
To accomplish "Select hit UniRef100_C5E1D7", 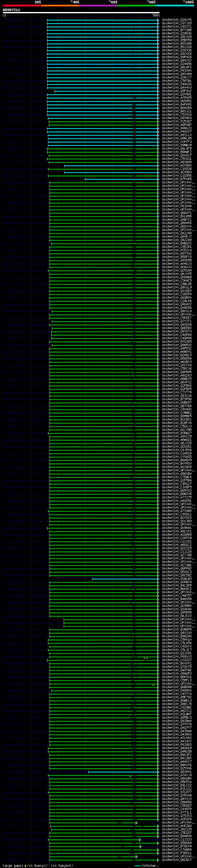I will coord(177,833).
